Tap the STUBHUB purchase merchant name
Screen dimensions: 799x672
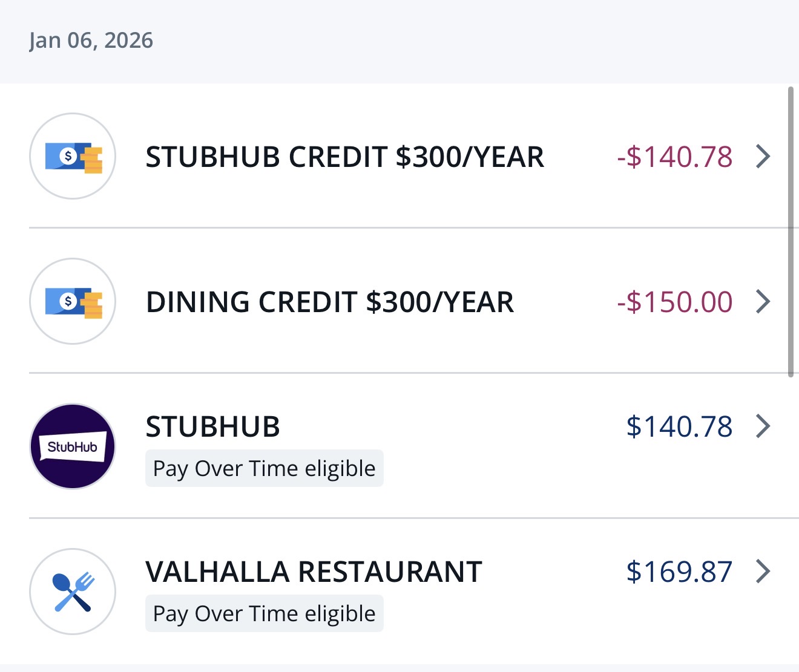pos(212,427)
